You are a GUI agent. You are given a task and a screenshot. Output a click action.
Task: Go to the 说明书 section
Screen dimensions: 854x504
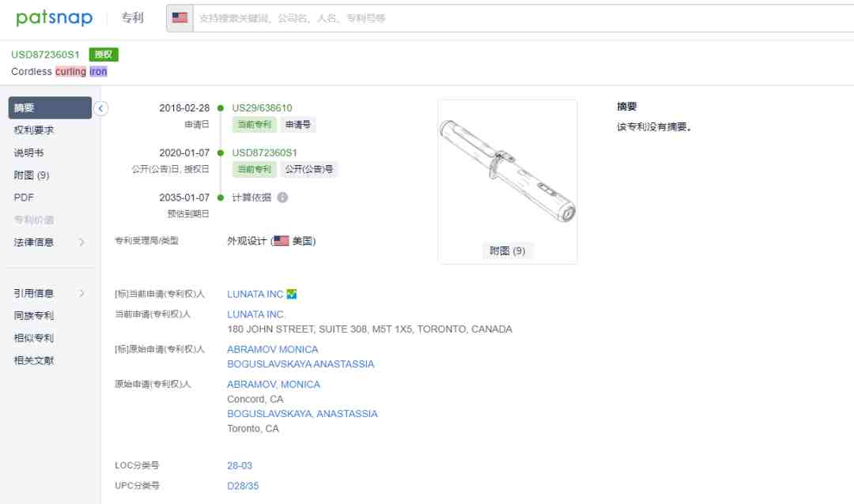tap(29, 153)
